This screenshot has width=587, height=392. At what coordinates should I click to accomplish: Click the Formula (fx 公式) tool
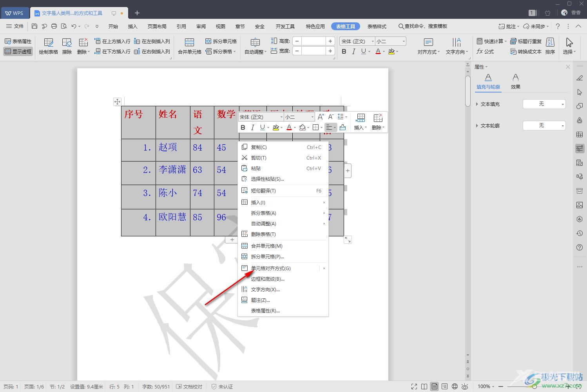click(485, 51)
